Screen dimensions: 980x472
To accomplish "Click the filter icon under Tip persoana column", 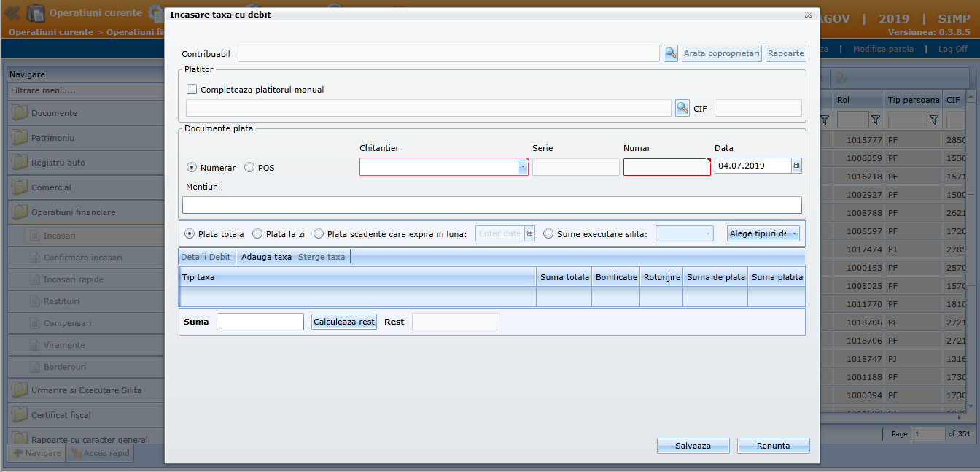I will point(933,120).
